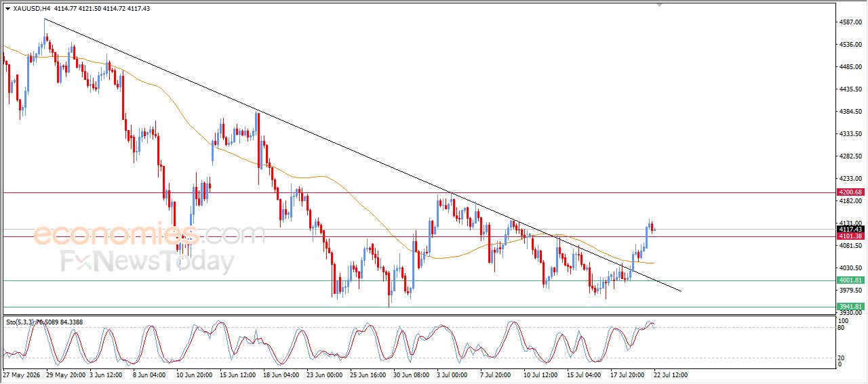
Task: Click the 4101.38 red price label
Action: tap(850, 236)
